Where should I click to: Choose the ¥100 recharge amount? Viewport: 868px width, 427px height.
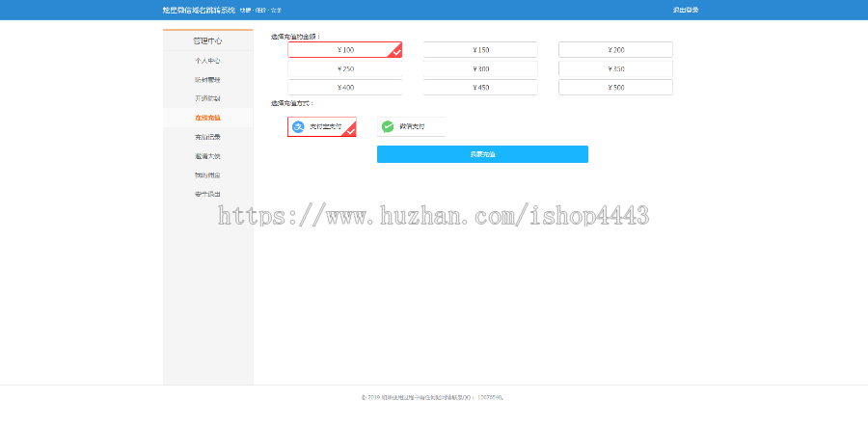click(345, 50)
